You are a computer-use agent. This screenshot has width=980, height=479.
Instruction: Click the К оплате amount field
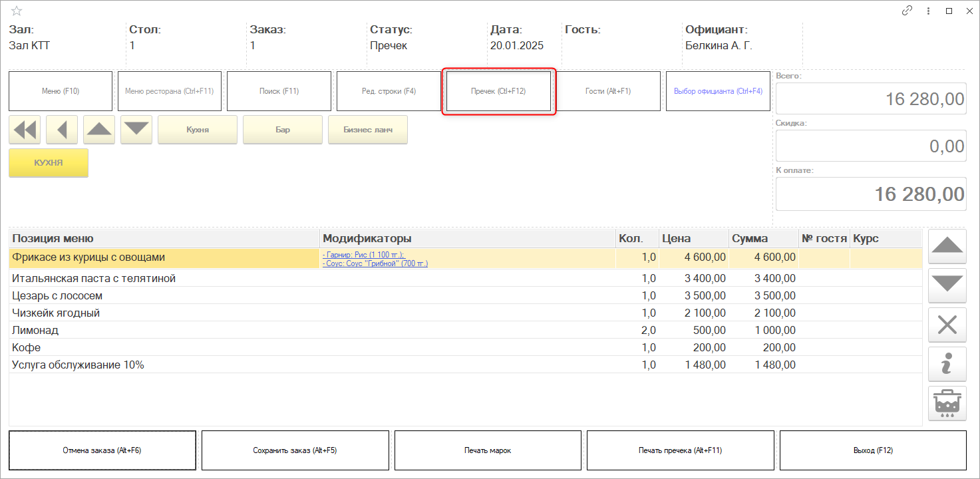click(x=871, y=194)
